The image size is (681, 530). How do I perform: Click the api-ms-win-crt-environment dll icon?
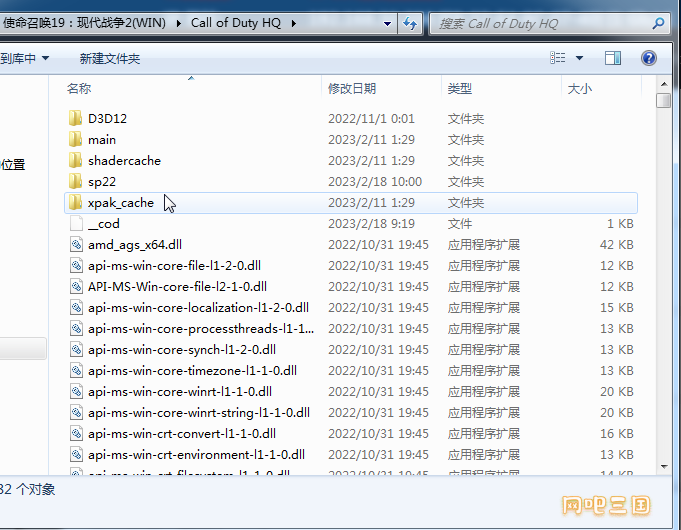pos(76,454)
